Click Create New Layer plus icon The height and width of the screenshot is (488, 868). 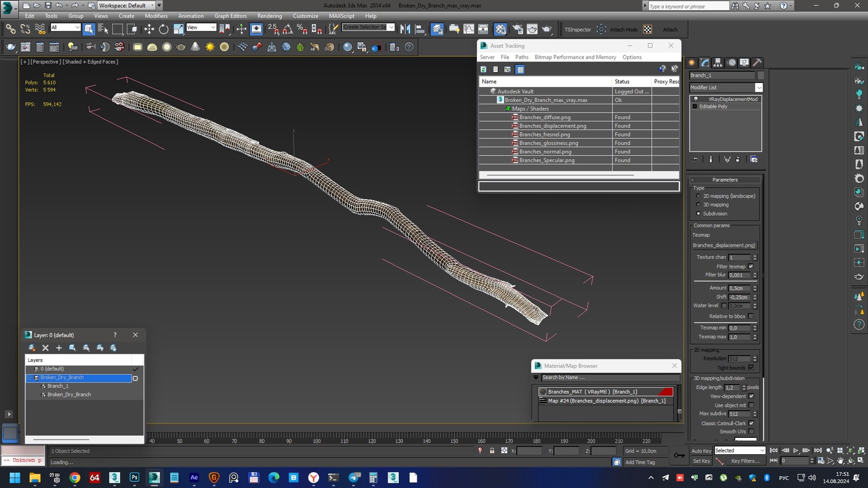59,347
